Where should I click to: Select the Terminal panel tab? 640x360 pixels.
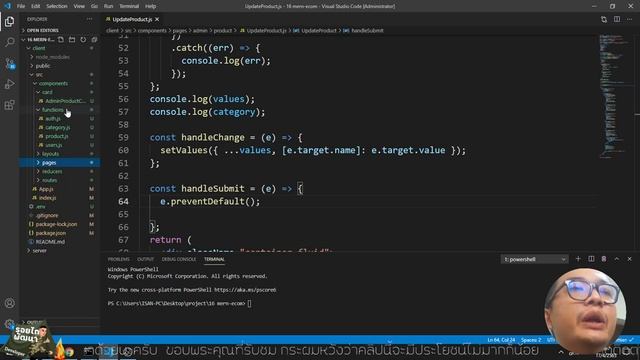[214, 259]
